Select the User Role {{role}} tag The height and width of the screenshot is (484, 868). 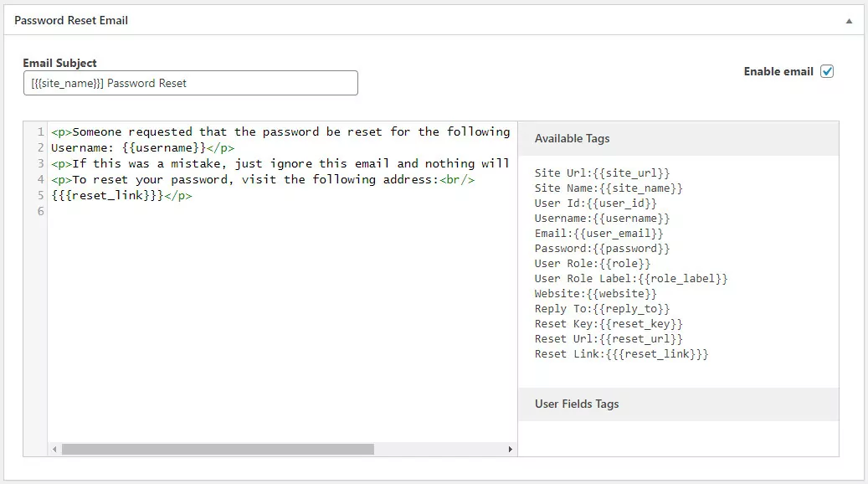(x=593, y=264)
